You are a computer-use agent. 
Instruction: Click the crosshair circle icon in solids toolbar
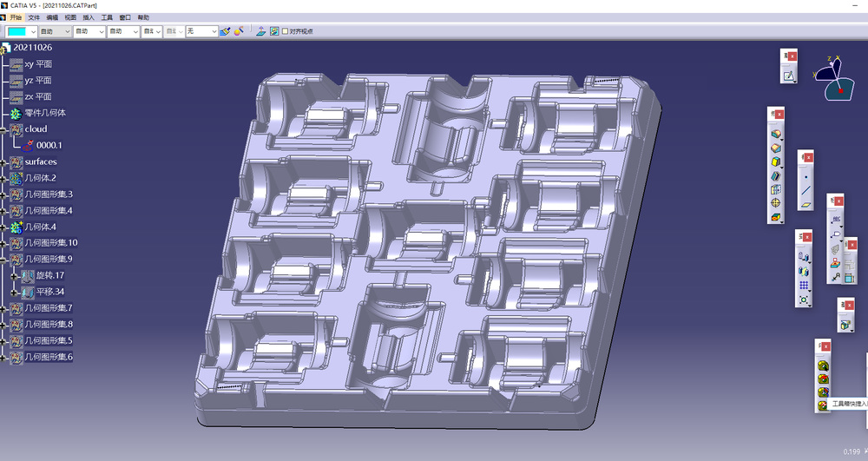click(775, 203)
